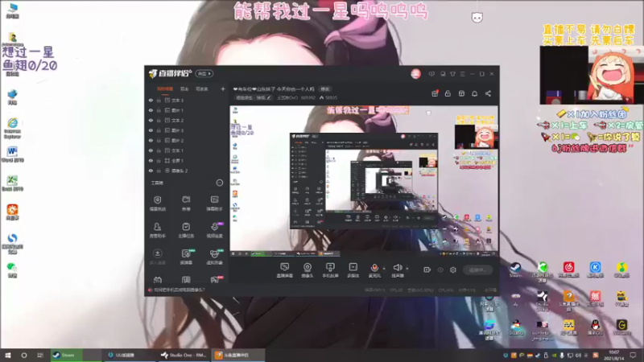Viewport: 644px width, 362px height.
Task: Open the 弹幕助手 danmaku helper tool
Action: pyautogui.click(x=214, y=204)
